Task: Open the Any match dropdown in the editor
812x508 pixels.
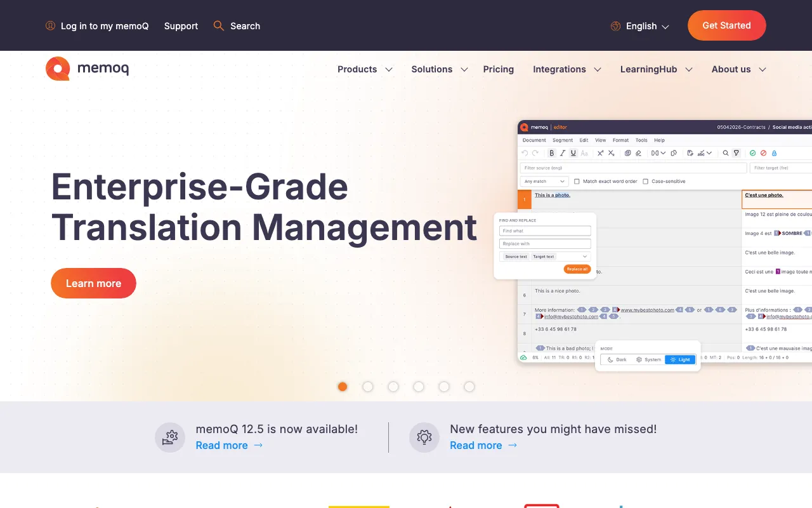Action: tap(544, 182)
